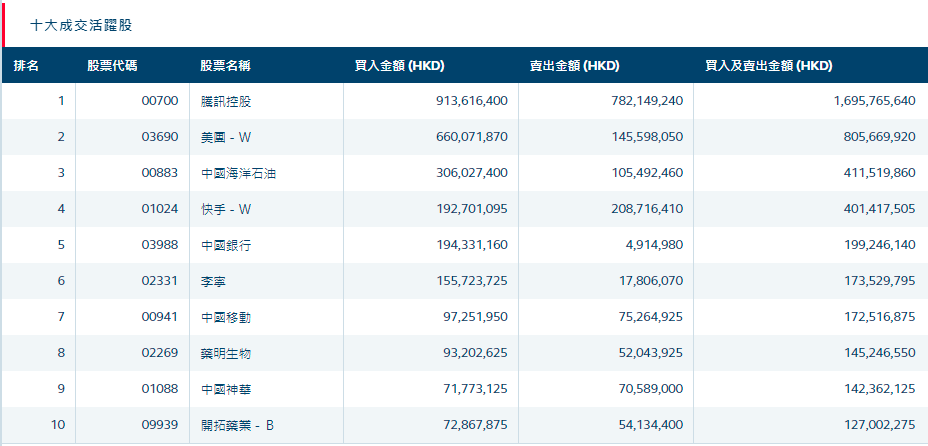Click total amount 805,669,920
928x446 pixels.
(879, 137)
